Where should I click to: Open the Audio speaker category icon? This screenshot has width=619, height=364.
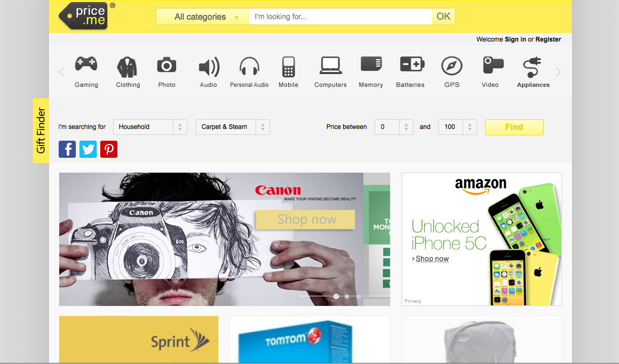click(209, 67)
